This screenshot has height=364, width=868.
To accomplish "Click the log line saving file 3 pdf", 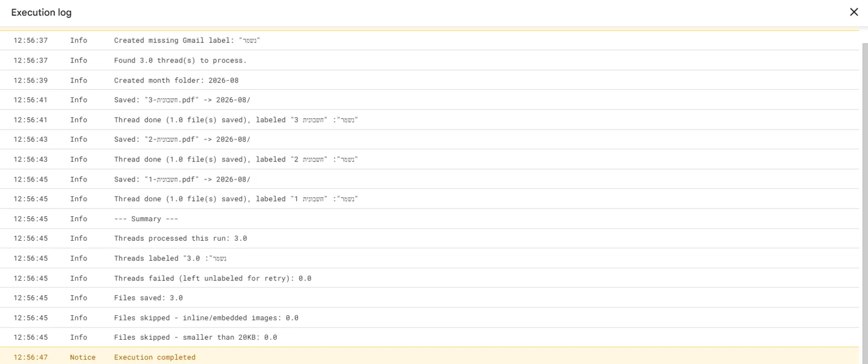I will 430,100.
